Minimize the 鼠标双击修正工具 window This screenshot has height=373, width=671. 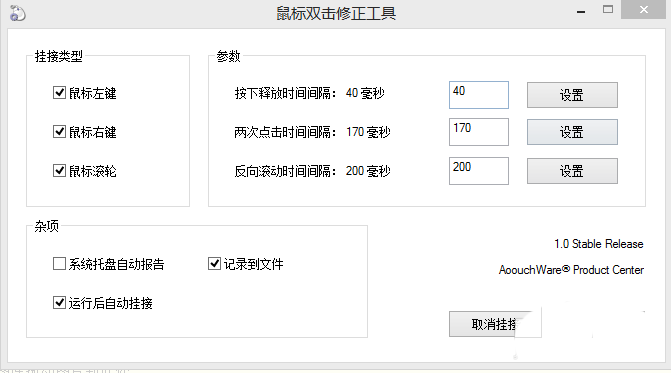pyautogui.click(x=581, y=10)
